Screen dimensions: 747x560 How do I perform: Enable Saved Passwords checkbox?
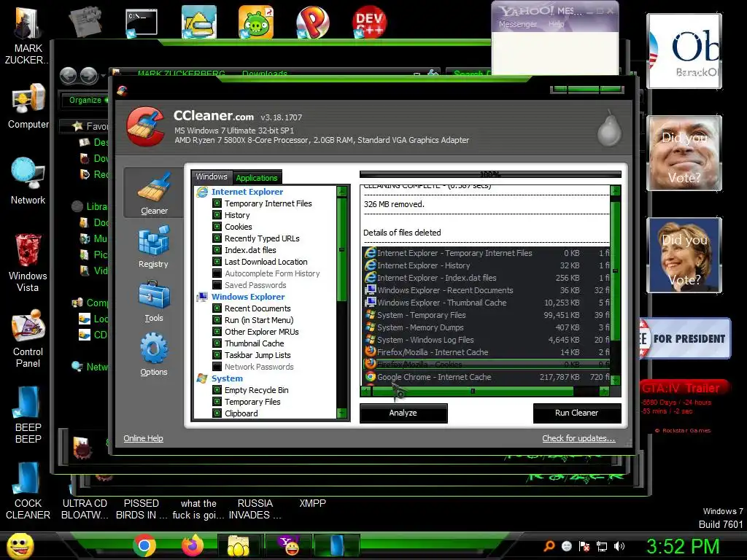coord(217,285)
